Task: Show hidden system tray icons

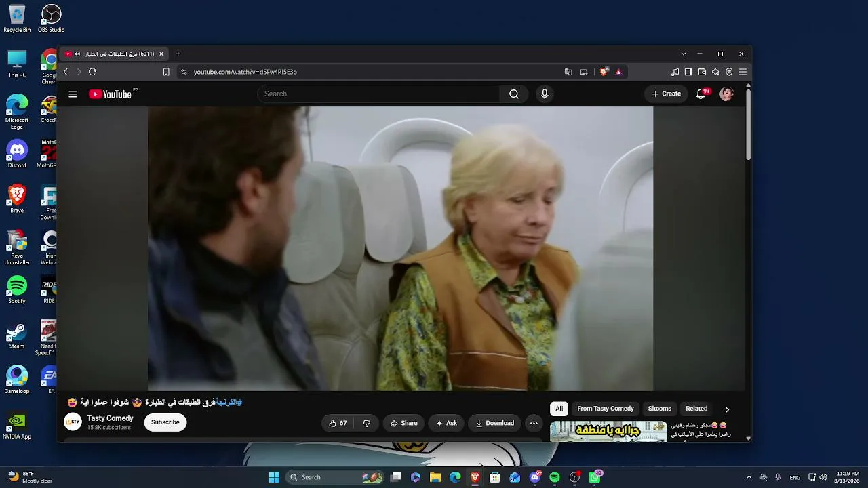Action: (749, 477)
